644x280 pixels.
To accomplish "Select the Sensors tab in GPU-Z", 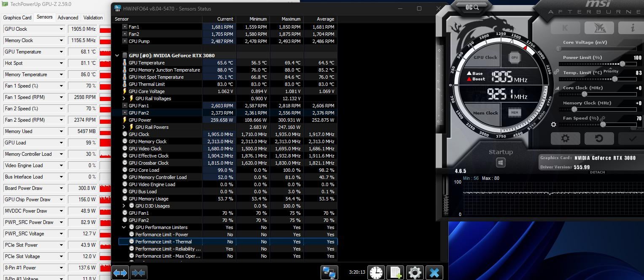I will click(45, 17).
